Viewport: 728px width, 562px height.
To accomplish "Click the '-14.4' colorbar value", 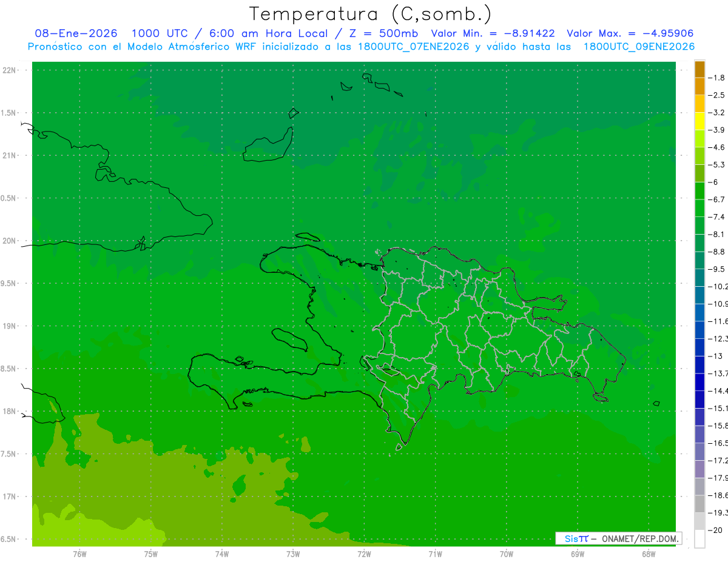I will [718, 390].
